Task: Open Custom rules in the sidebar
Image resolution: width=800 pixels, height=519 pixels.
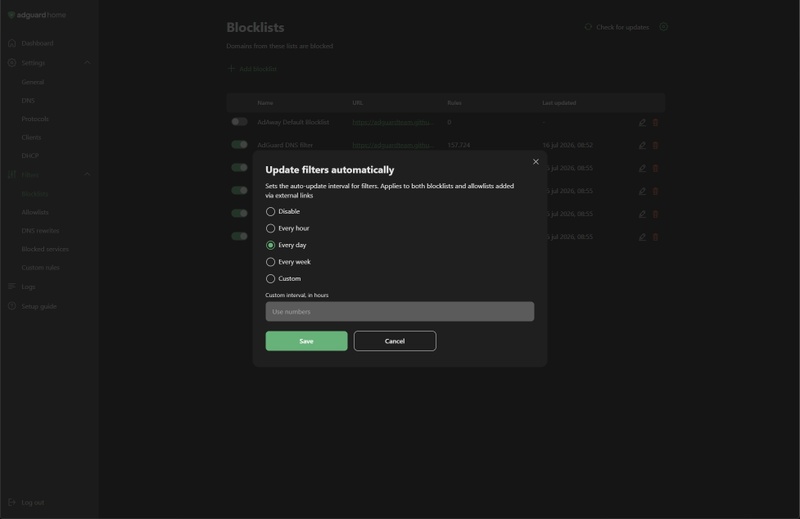Action: [x=40, y=267]
